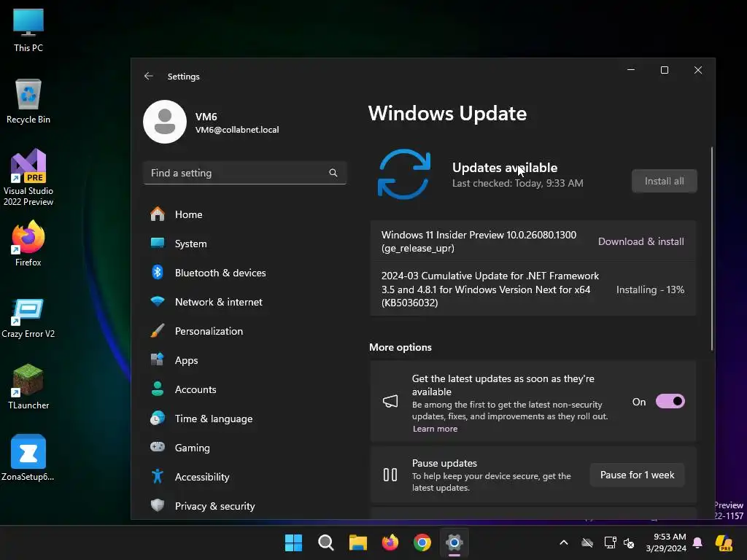Click the VM6@collabnet.local account email
747x560 pixels.
237,130
